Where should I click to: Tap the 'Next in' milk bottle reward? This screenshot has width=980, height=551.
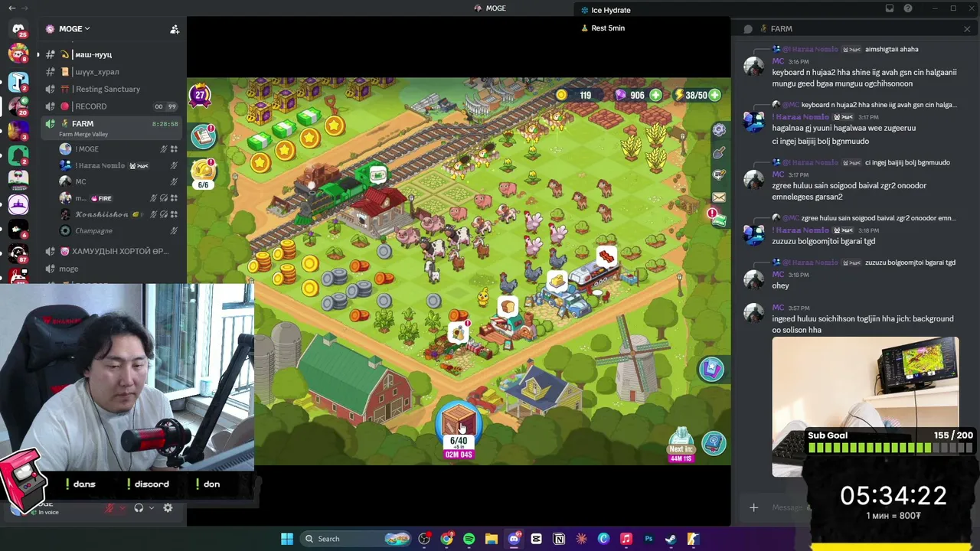[681, 445]
